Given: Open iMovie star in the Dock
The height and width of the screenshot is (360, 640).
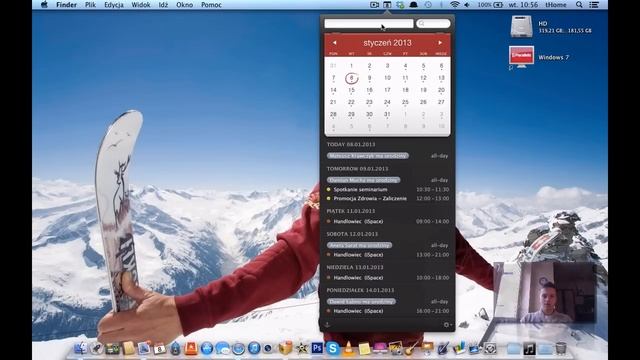Looking at the screenshot, I should pyautogui.click(x=302, y=348).
